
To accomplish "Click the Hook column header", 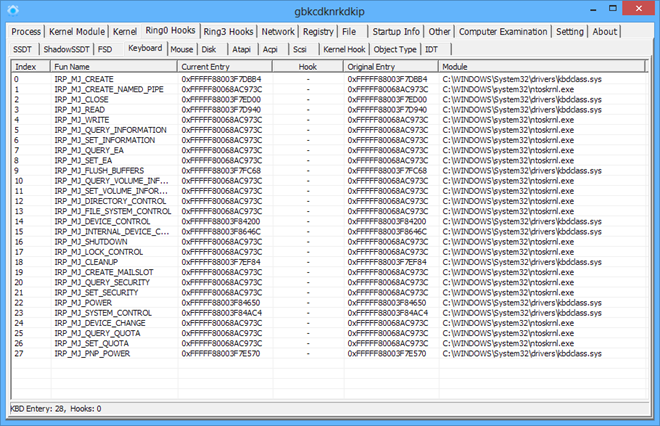I will coord(308,67).
